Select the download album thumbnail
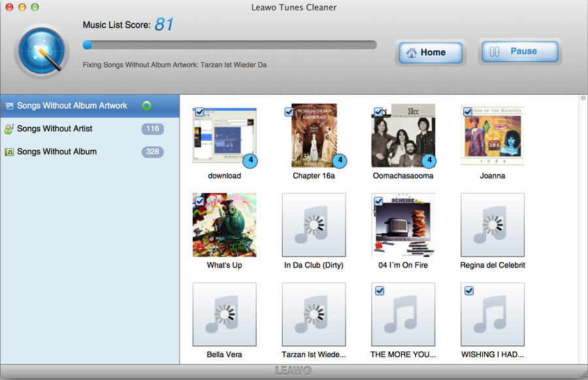Image resolution: width=588 pixels, height=380 pixels. [225, 135]
